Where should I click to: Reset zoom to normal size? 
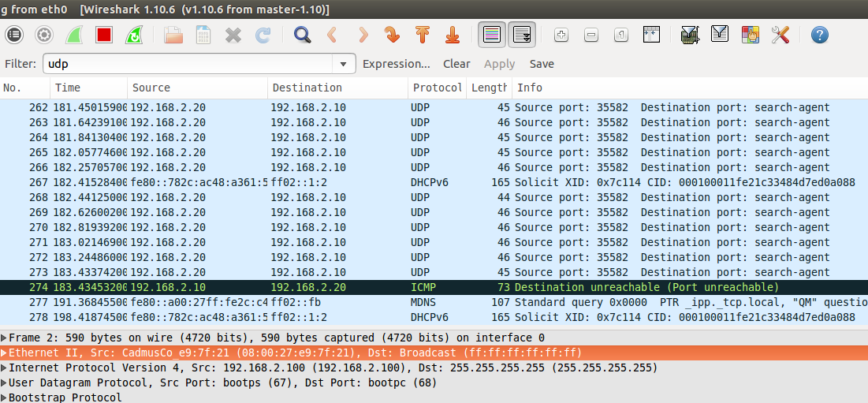[x=621, y=35]
